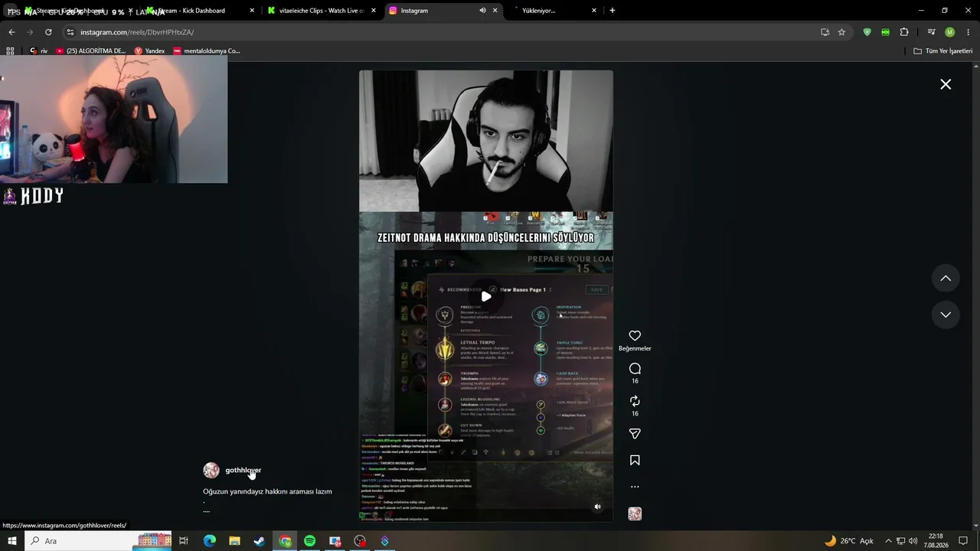This screenshot has height=551, width=980.
Task: Open the Extensions puzzle menu
Action: 904,32
